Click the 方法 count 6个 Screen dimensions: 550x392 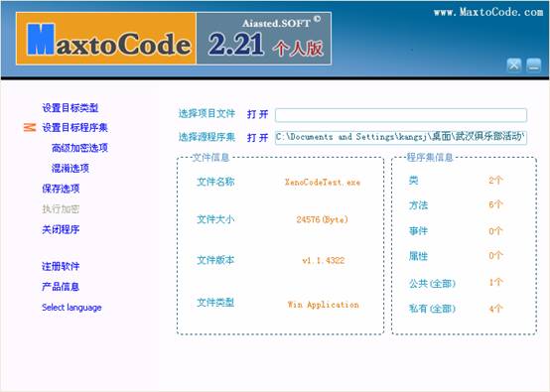click(x=496, y=204)
